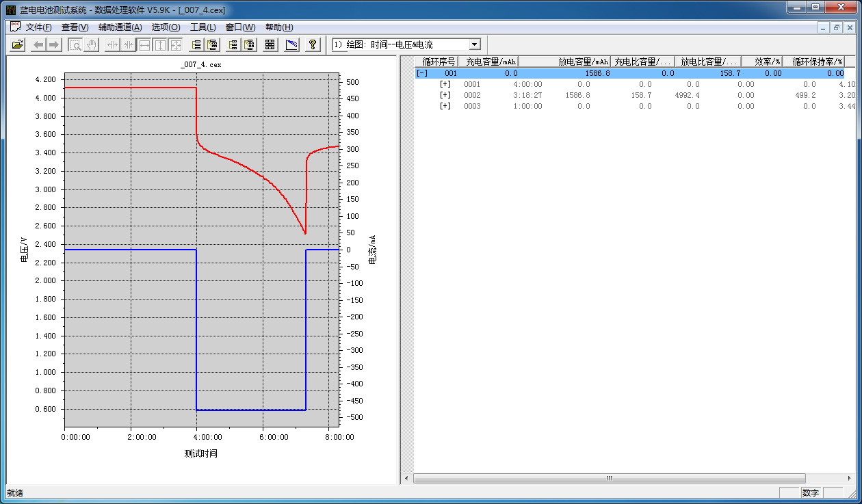Click the 放电容量/mAh column header
The width and height of the screenshot is (862, 504).
click(564, 62)
